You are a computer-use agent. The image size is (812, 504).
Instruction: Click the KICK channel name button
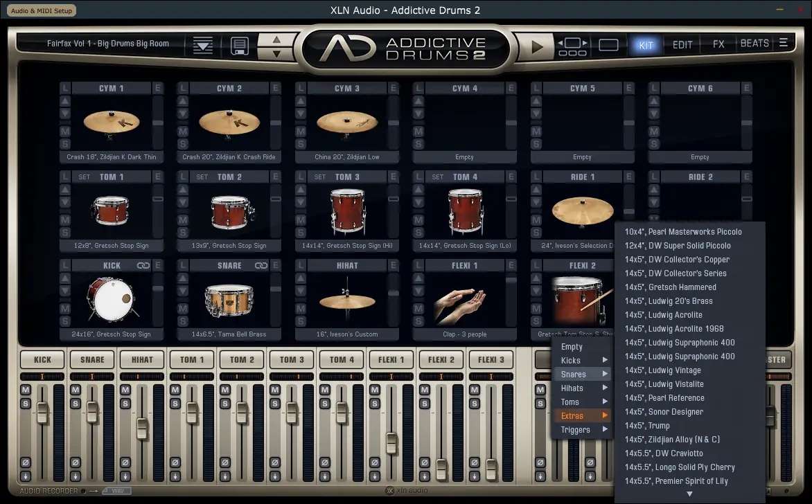[42, 359]
